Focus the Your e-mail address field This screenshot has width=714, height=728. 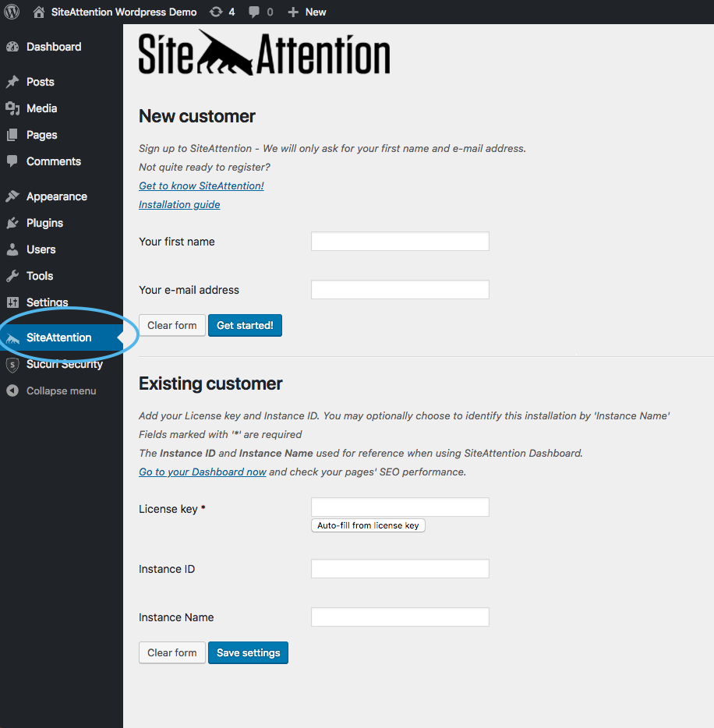pyautogui.click(x=400, y=289)
